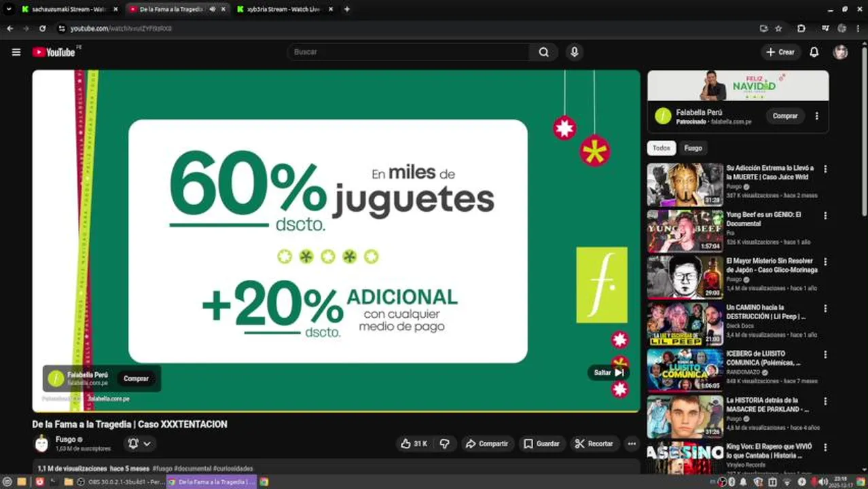The width and height of the screenshot is (868, 489).
Task: Click the taskbar volume icon
Action: (x=823, y=482)
